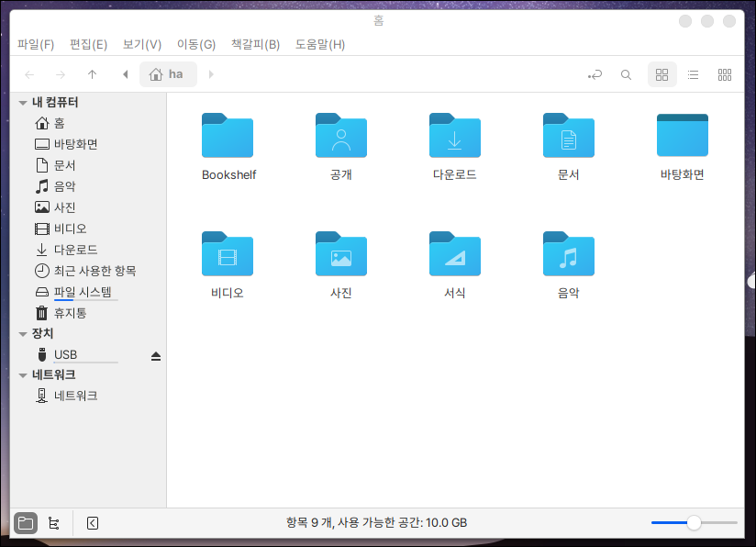Open the Bookshelf folder
The image size is (756, 547).
228,137
